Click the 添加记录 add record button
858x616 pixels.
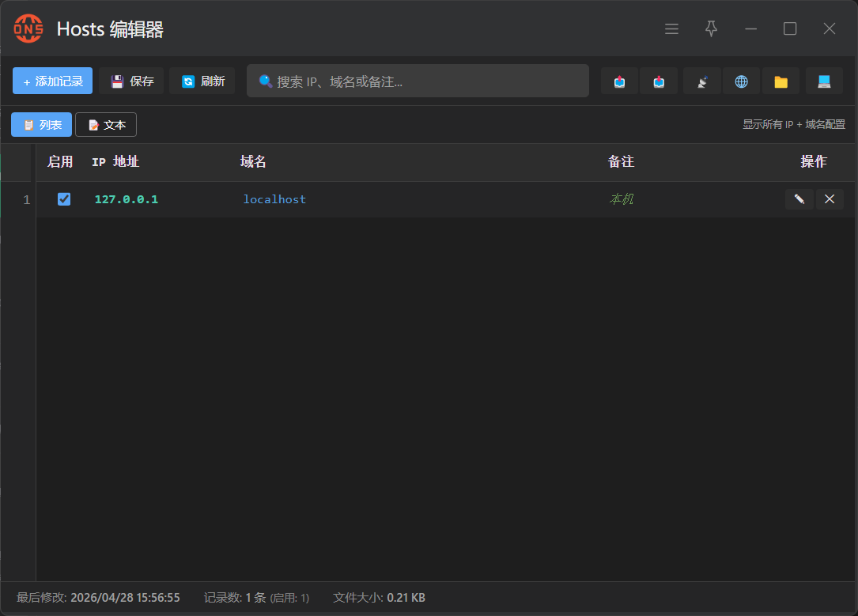pyautogui.click(x=52, y=81)
